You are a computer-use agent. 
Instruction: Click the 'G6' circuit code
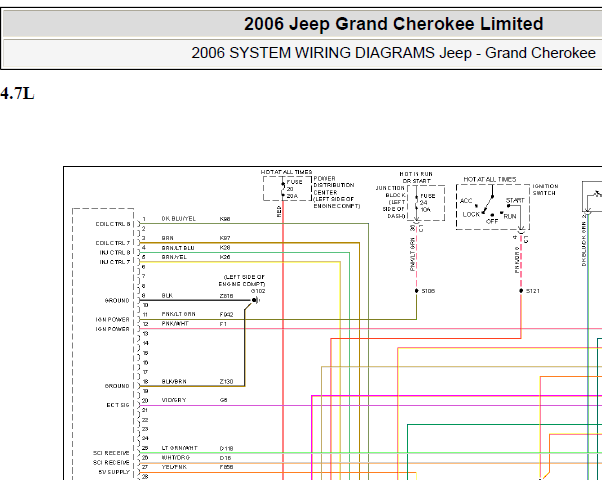[x=223, y=400]
